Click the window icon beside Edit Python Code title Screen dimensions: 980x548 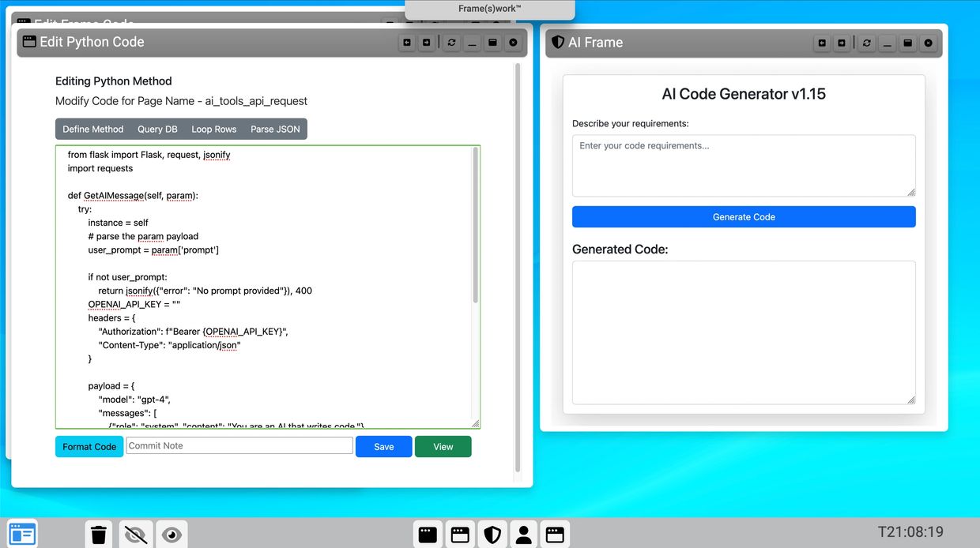(29, 42)
